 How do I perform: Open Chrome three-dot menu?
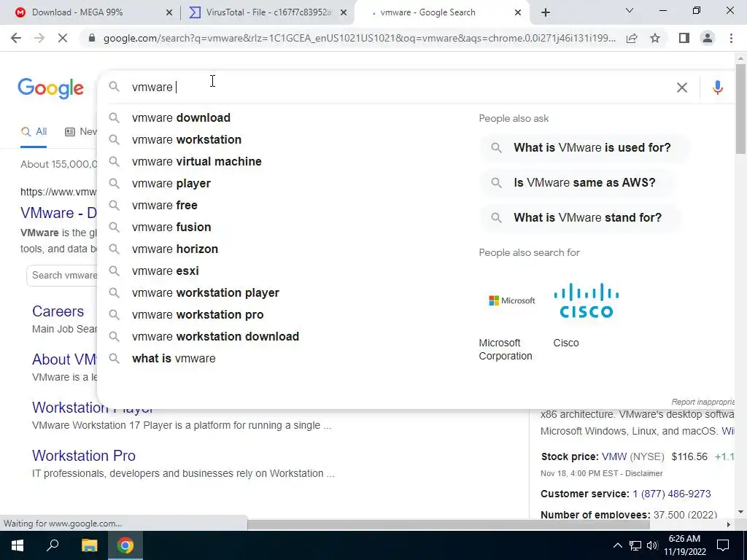tap(731, 38)
